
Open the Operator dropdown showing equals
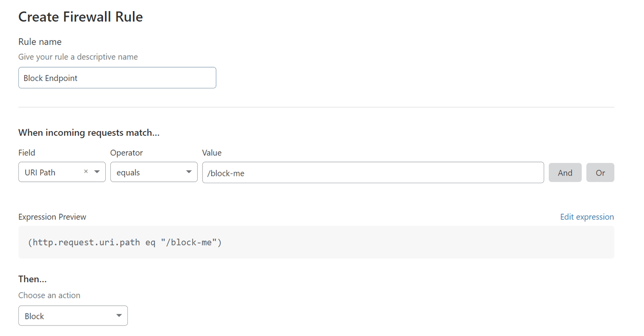coord(154,172)
